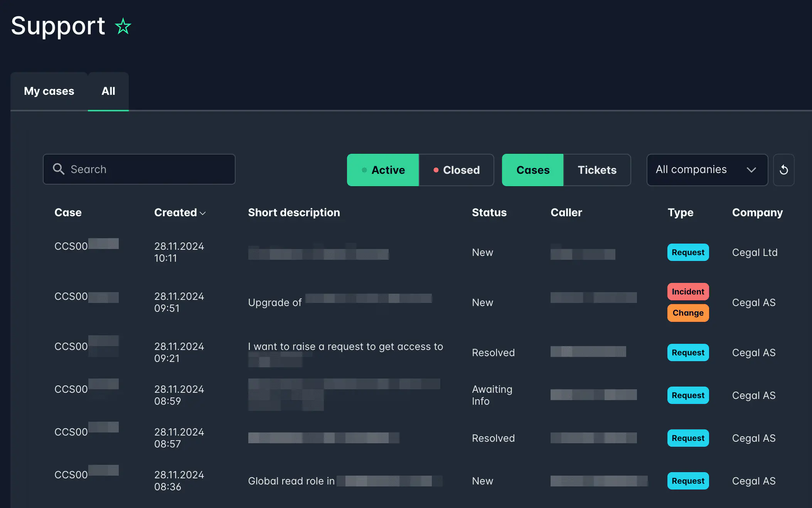Switch view to Tickets
This screenshot has height=508, width=812.
click(597, 170)
